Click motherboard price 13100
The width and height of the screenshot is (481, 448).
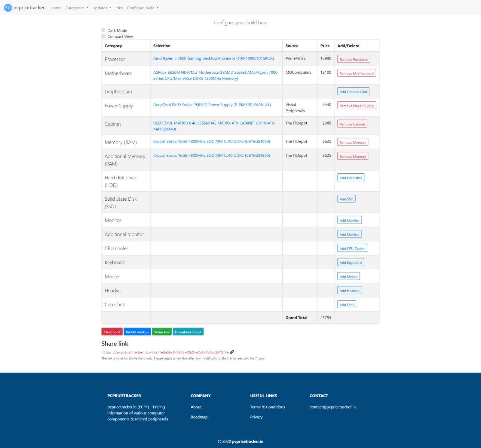coord(326,73)
